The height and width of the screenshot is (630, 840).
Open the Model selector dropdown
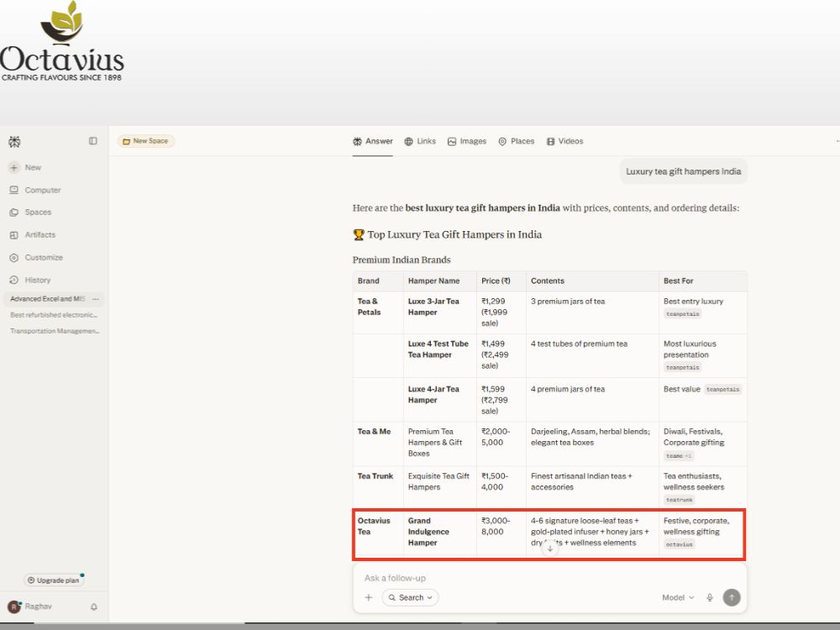[x=678, y=597]
